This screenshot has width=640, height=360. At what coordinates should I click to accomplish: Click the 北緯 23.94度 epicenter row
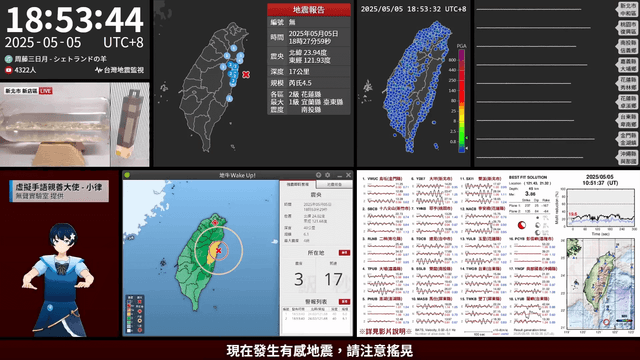(x=309, y=56)
